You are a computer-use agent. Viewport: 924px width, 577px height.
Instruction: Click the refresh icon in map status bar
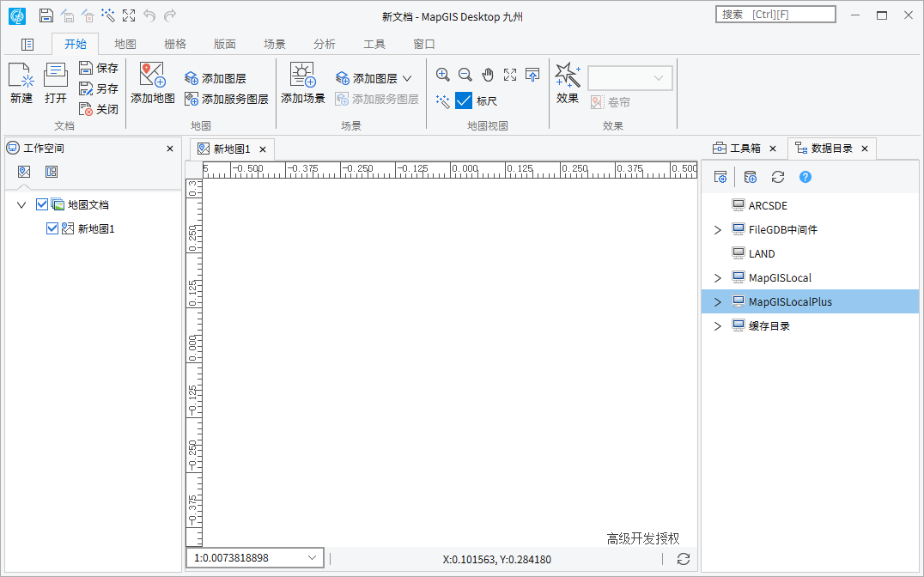(x=683, y=559)
